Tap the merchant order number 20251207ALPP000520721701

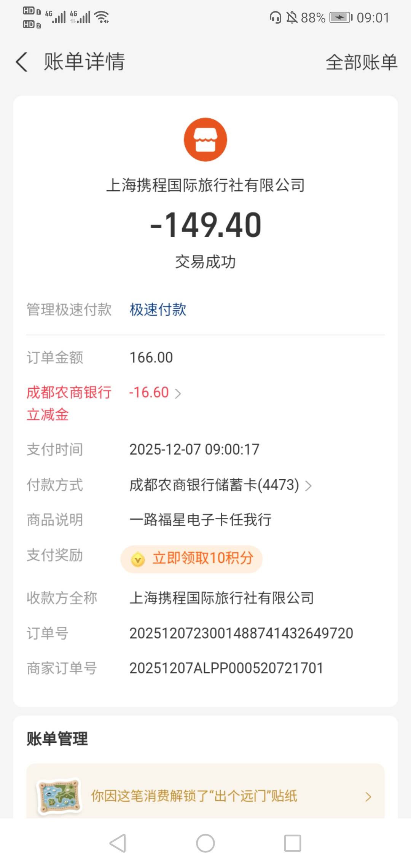pos(226,668)
